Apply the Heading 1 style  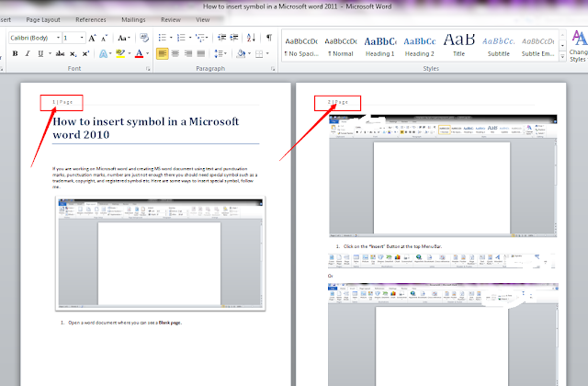pos(380,46)
